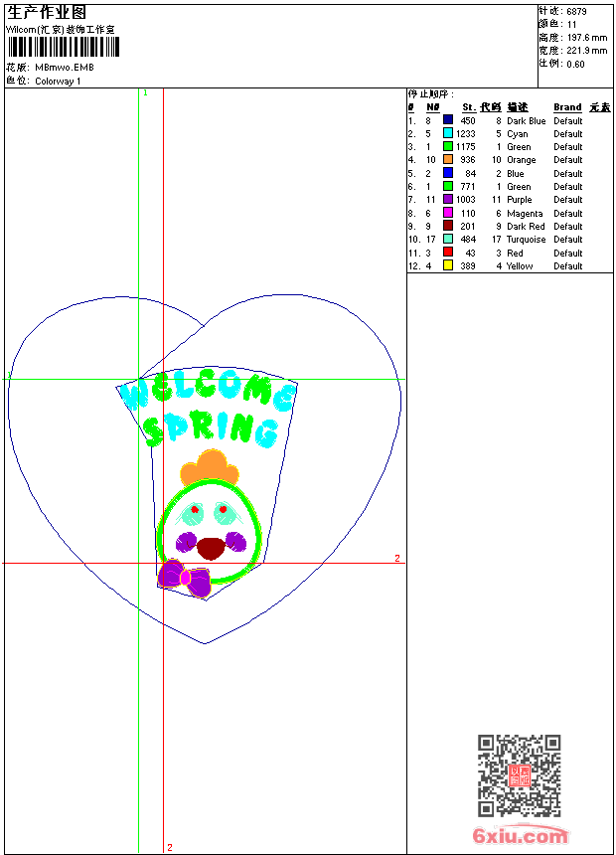Choose the Turquoise color swatch
This screenshot has height=855, width=616.
(x=448, y=240)
